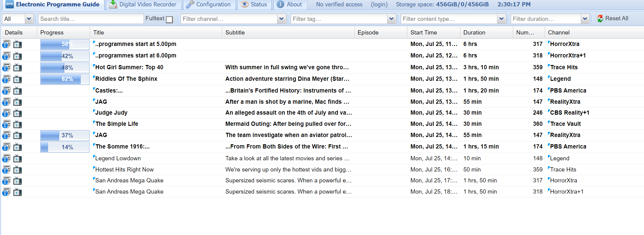The height and width of the screenshot is (235, 644).
Task: Enable the Fulltext search checkbox
Action: [170, 19]
